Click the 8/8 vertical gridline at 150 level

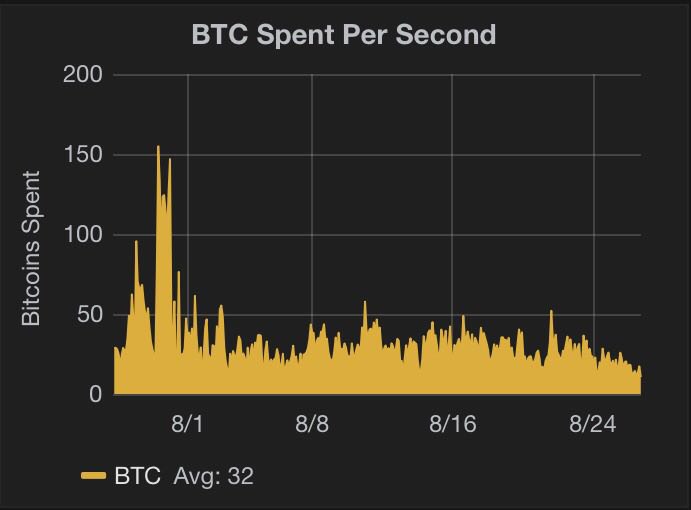point(312,155)
